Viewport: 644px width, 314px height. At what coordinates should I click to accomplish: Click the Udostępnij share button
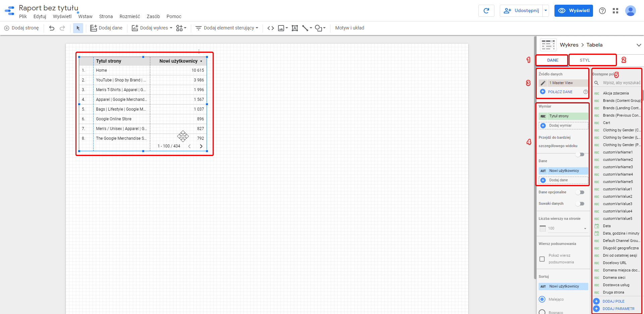coord(522,11)
